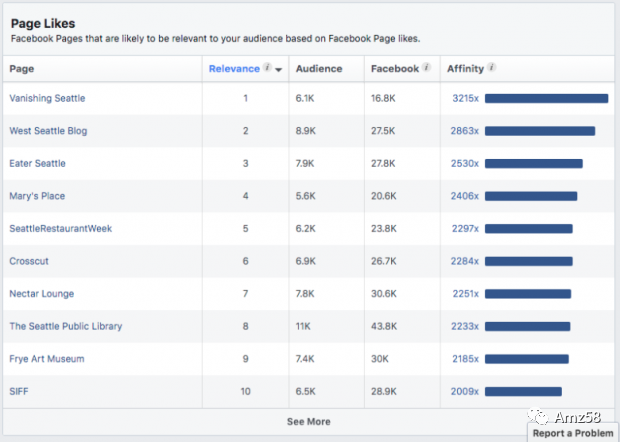Click the 27.8K Facebook cell

click(383, 163)
